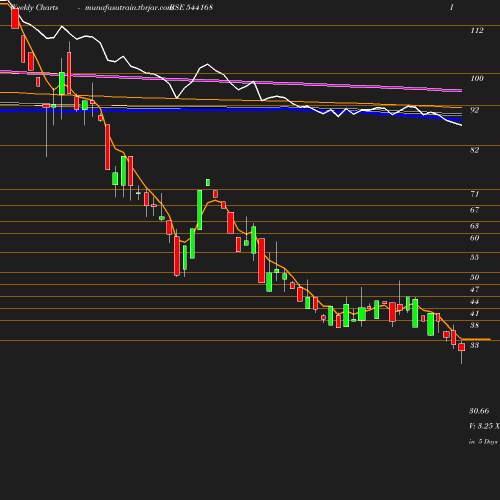The height and width of the screenshot is (500, 500).
Task: Click the 67 price axis label
Action: click(474, 210)
